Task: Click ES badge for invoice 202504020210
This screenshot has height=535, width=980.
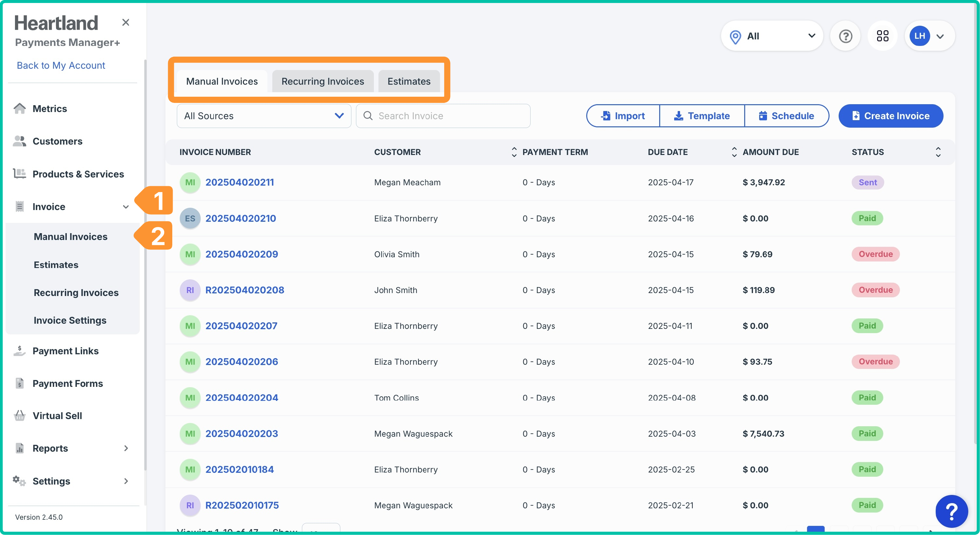Action: click(190, 218)
